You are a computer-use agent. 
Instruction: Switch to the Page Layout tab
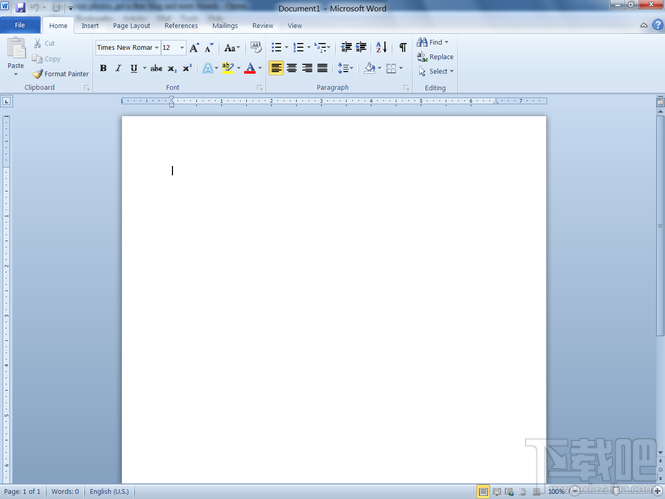131,25
